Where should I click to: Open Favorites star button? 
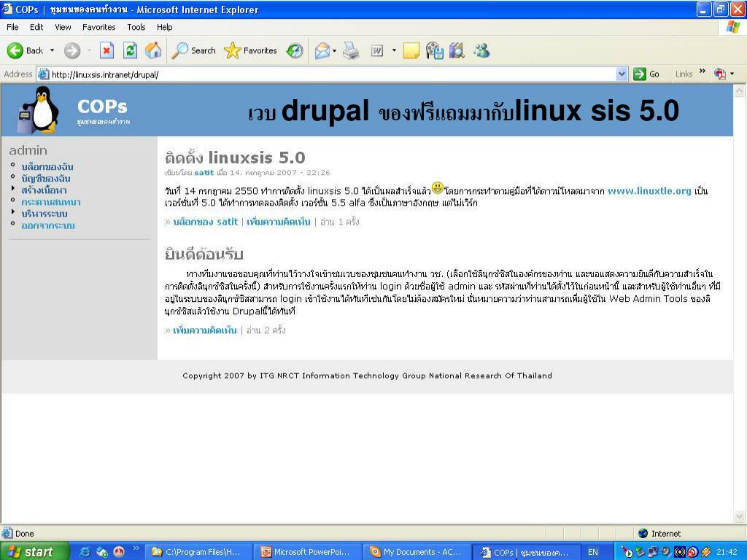tap(251, 50)
